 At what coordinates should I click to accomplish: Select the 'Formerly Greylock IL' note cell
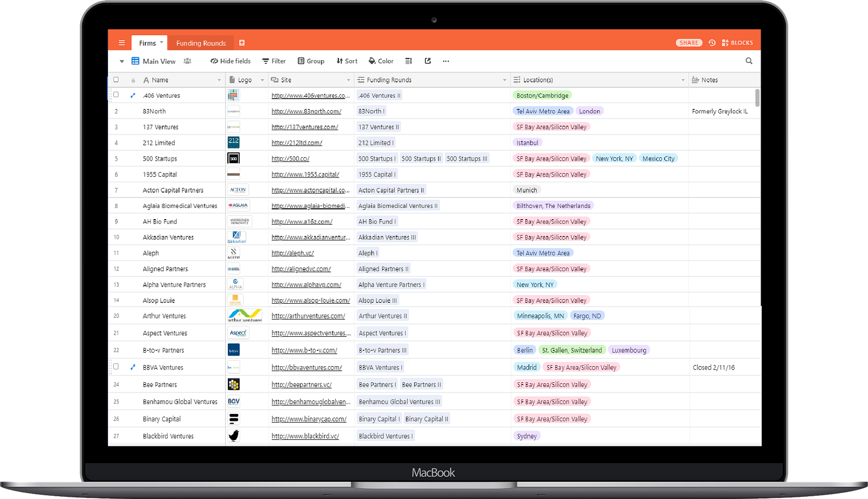[724, 111]
